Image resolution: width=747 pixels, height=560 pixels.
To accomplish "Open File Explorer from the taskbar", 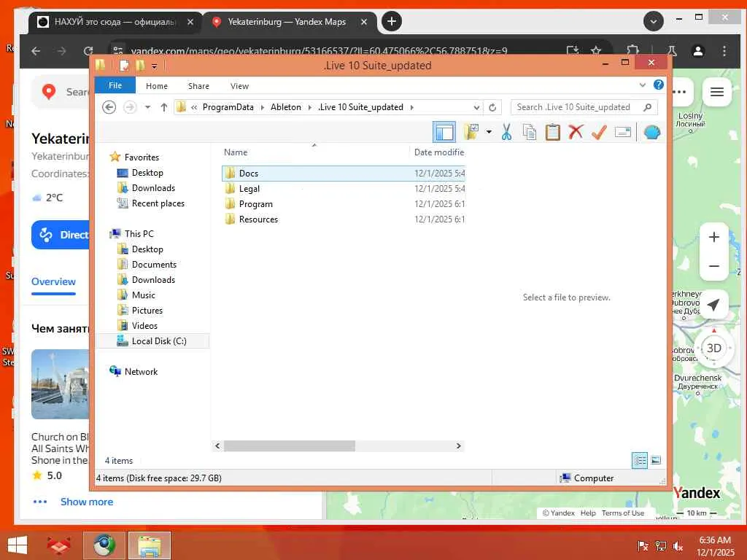I will [149, 545].
